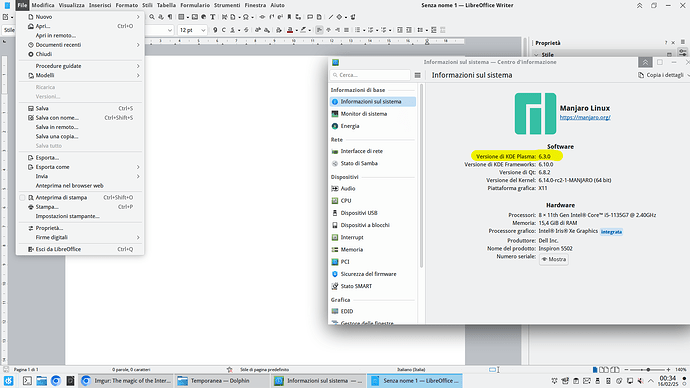Collapse the Stile section in Proprietà sidebar
This screenshot has width=690, height=388.
tap(536, 55)
